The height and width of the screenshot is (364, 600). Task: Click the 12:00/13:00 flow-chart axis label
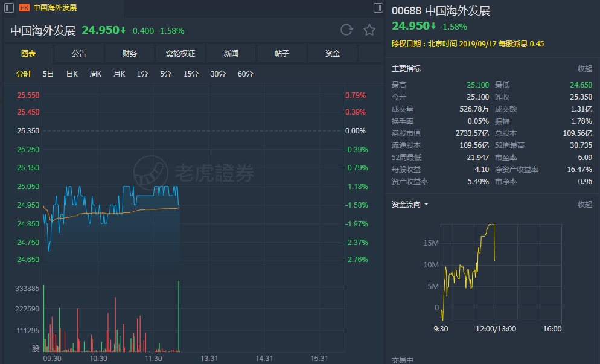496,329
